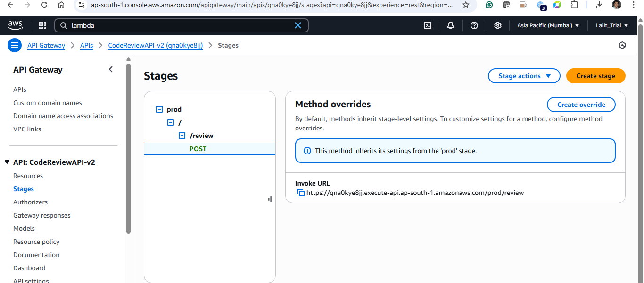Collapse the /review resource node
The height and width of the screenshot is (283, 644).
182,136
